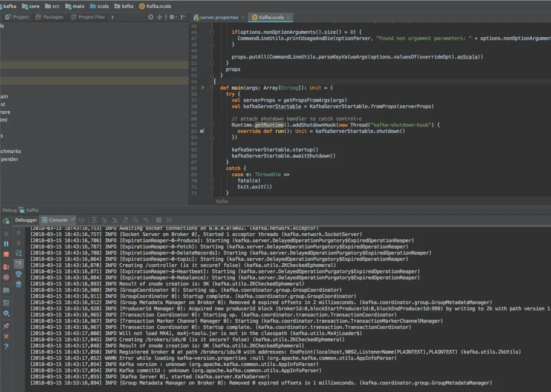Click Kafka breadcrumb below editor
This screenshot has width=551, height=392.
pos(222,201)
